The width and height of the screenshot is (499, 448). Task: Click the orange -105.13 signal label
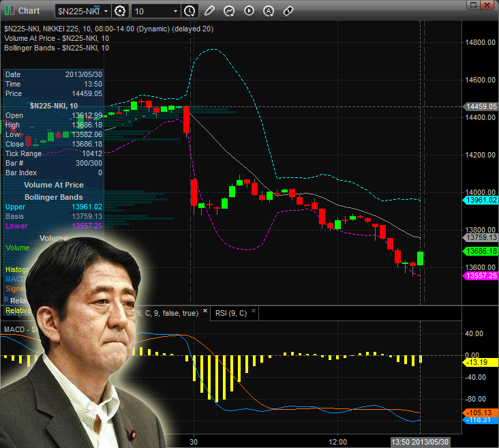481,413
